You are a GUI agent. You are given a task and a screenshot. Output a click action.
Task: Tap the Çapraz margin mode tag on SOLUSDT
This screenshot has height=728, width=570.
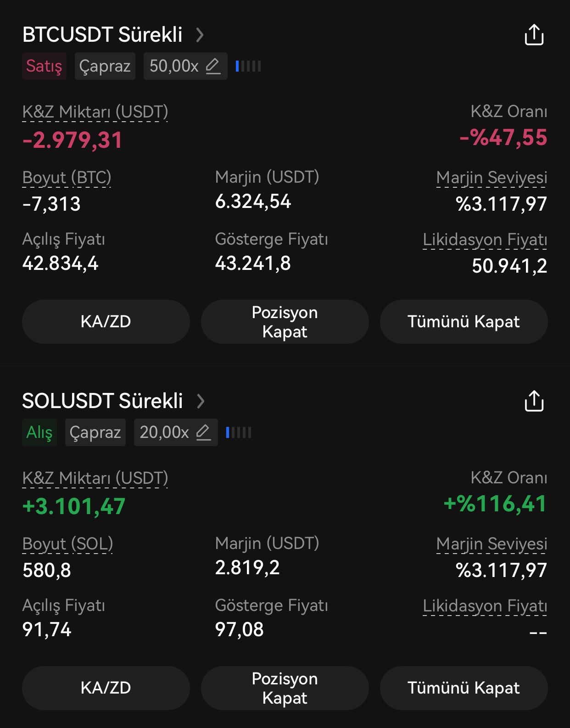coord(95,432)
